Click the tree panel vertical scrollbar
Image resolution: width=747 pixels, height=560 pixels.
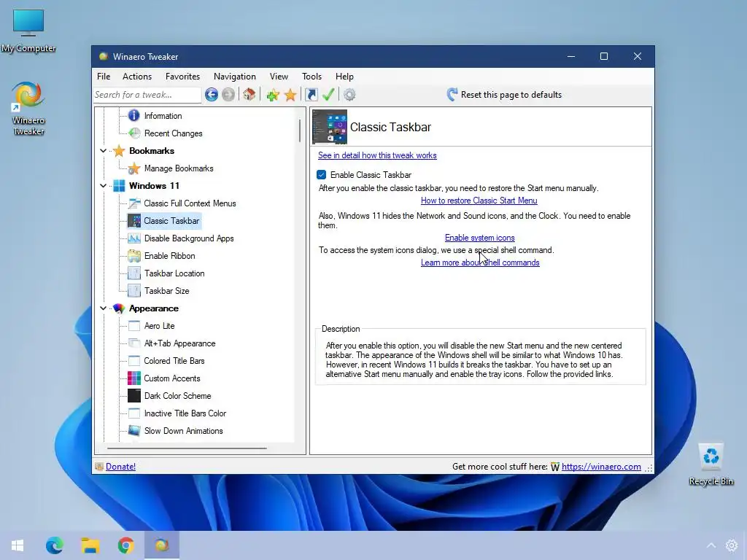pyautogui.click(x=300, y=131)
